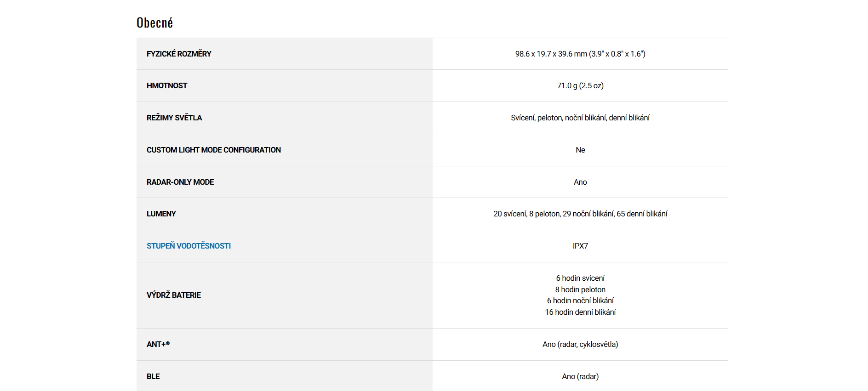Click the Custom Light Mode Configuration label

click(213, 150)
